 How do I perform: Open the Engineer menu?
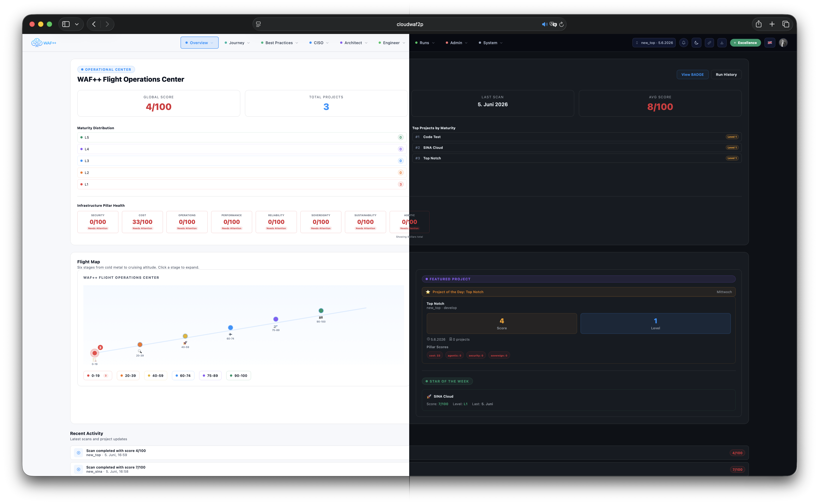tap(392, 43)
